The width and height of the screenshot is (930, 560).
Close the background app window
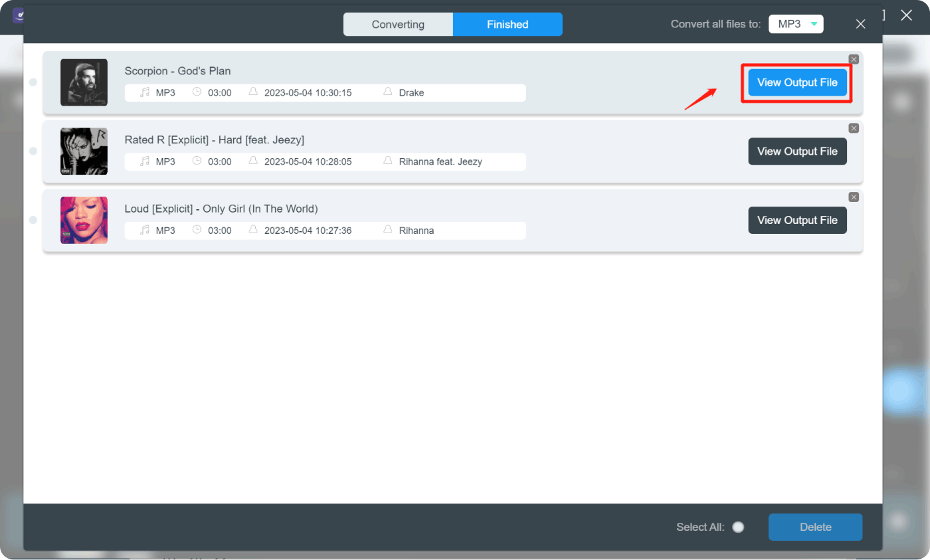(x=907, y=15)
